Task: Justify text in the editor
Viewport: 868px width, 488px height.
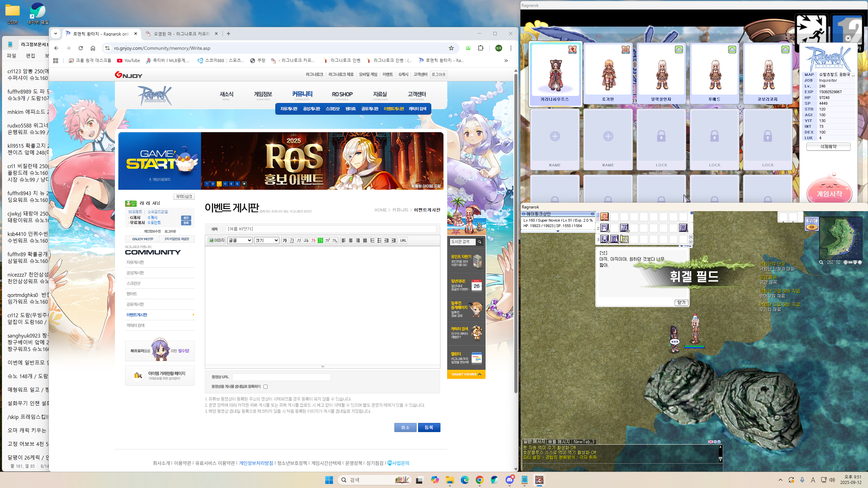Action: coord(365,240)
